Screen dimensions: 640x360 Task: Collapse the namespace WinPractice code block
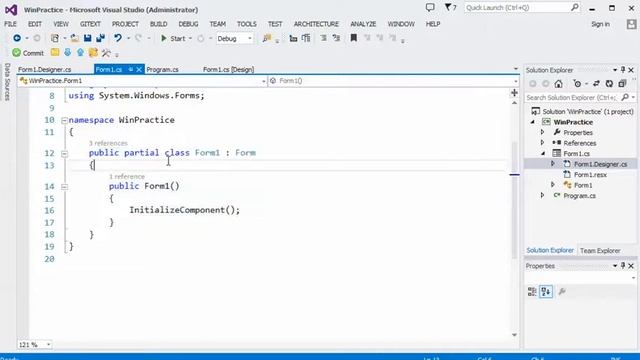point(64,120)
